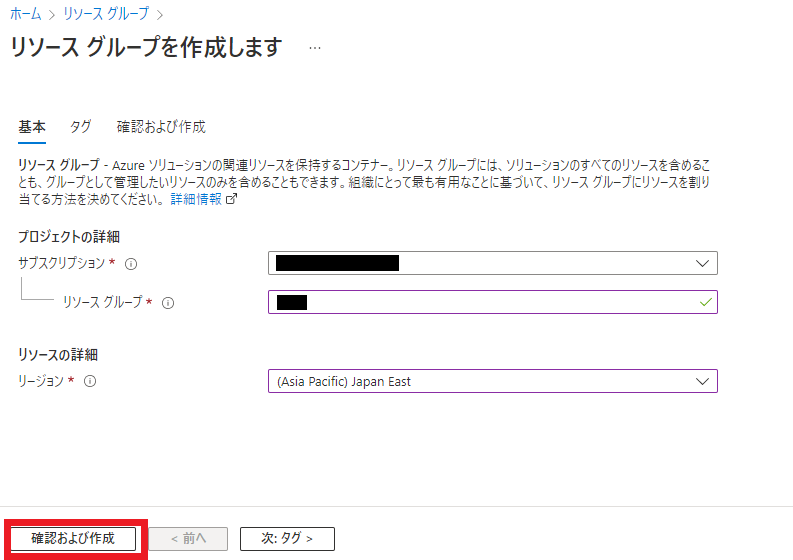Switch to the タグ tab
The image size is (793, 560).
tap(81, 127)
